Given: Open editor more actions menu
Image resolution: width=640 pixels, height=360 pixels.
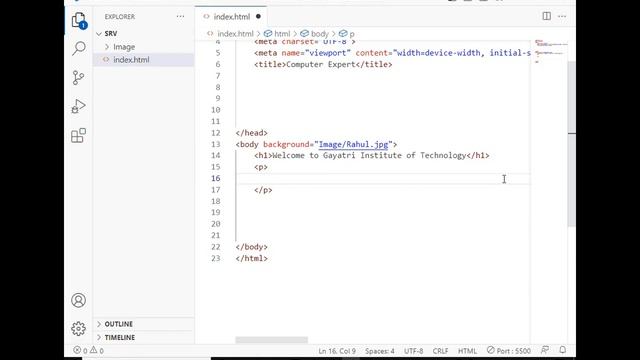Looking at the screenshot, I should click(562, 16).
